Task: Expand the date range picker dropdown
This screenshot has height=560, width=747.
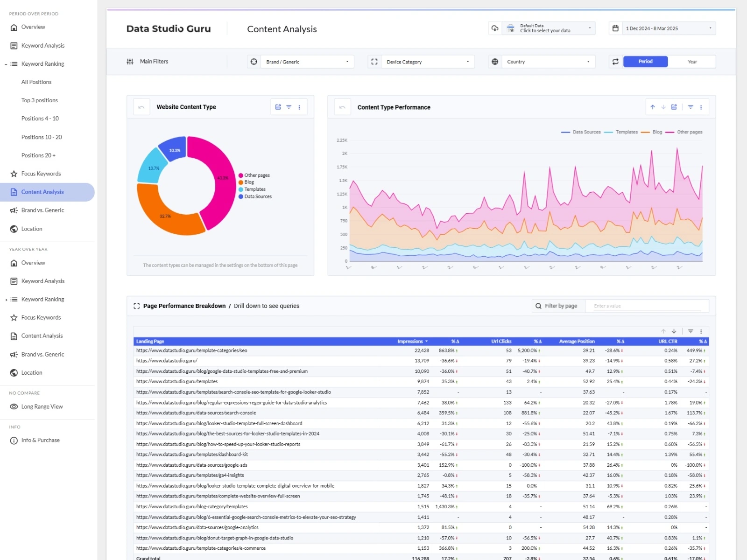Action: click(x=668, y=28)
